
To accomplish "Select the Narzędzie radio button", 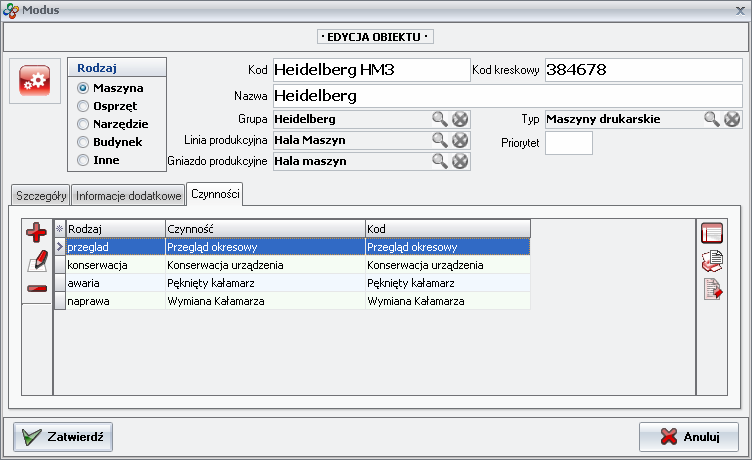I will (x=84, y=124).
